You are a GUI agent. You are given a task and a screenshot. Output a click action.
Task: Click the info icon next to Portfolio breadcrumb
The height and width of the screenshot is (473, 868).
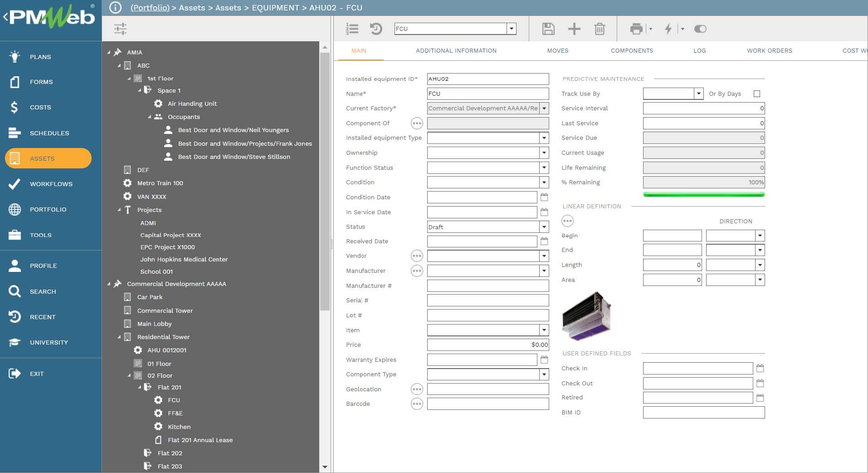pos(116,8)
